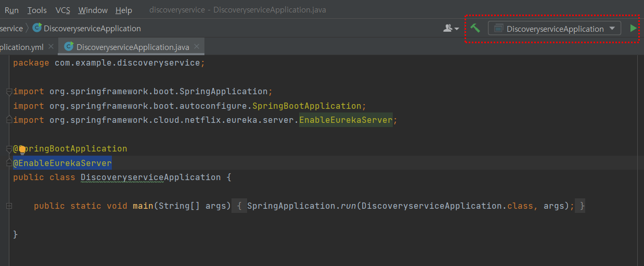The width and height of the screenshot is (644, 266).
Task: Open the Help menu
Action: (x=124, y=10)
